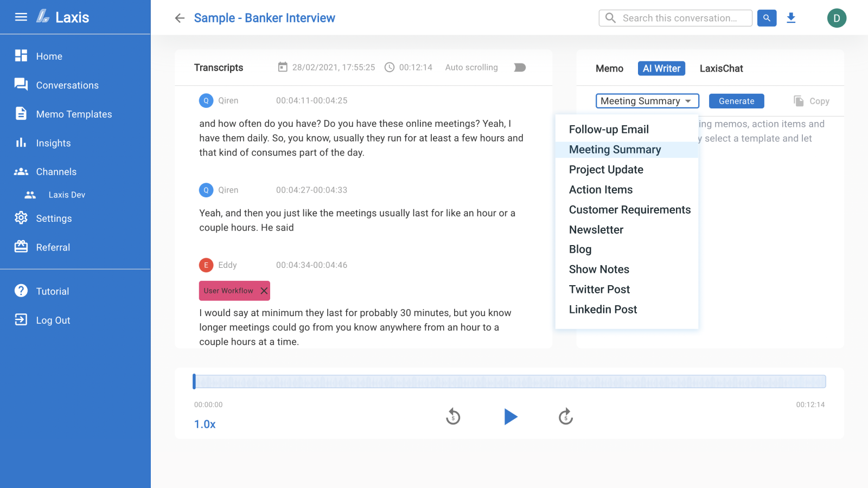Toggle the Auto scrolling switch

pos(520,67)
